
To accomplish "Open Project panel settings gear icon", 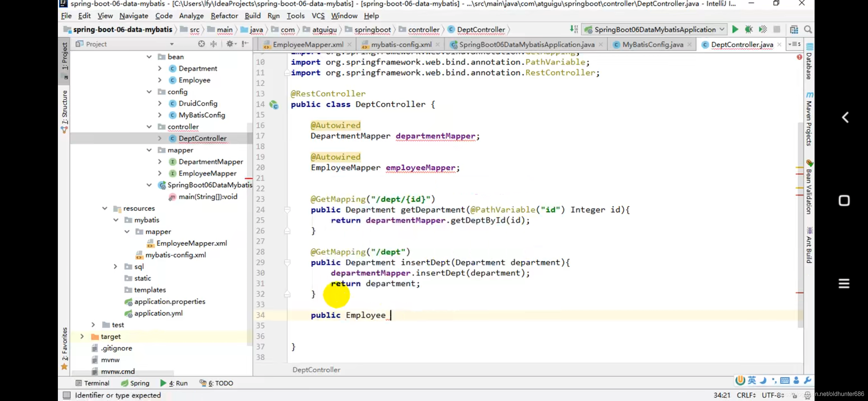I will (x=230, y=44).
